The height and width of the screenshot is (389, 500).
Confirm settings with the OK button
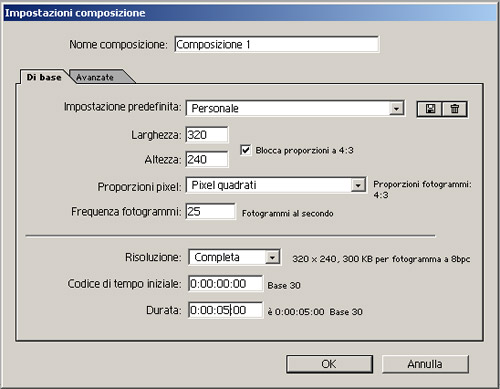329,364
